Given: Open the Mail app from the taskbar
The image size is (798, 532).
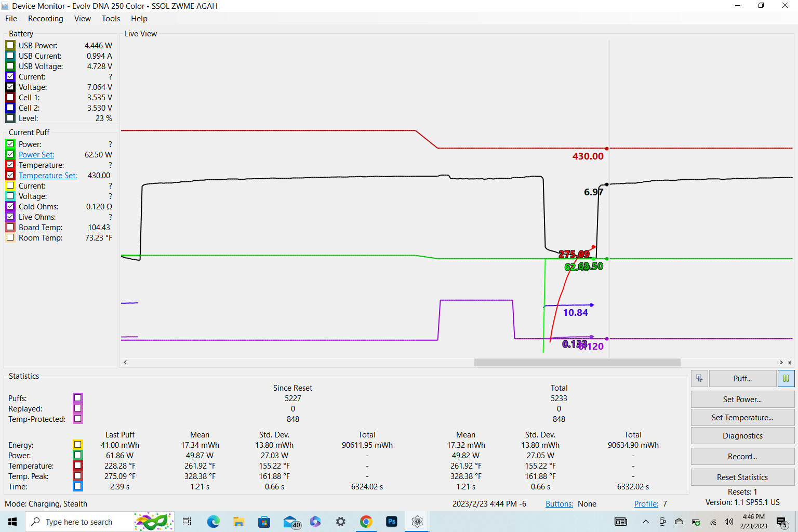Looking at the screenshot, I should click(x=290, y=522).
